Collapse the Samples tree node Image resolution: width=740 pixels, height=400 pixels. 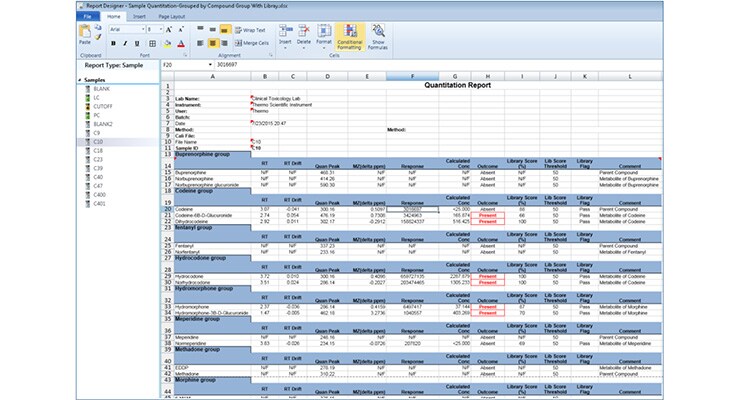click(79, 80)
